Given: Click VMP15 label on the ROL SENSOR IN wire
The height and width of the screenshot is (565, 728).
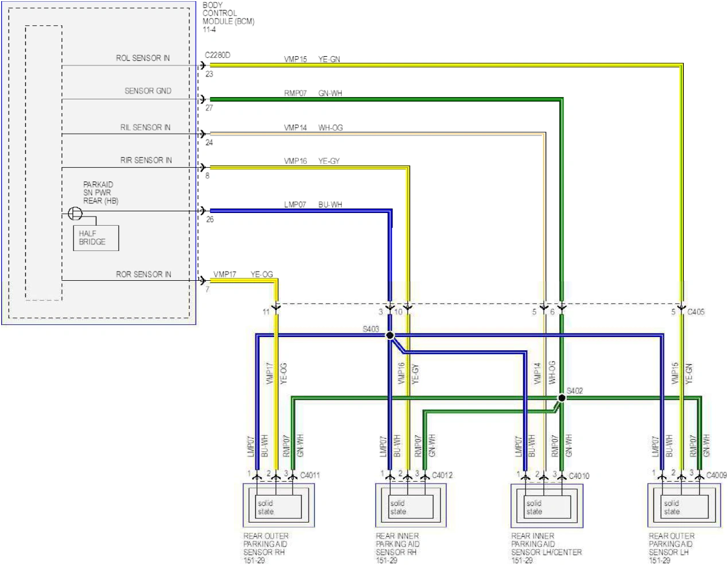Looking at the screenshot, I should [295, 59].
